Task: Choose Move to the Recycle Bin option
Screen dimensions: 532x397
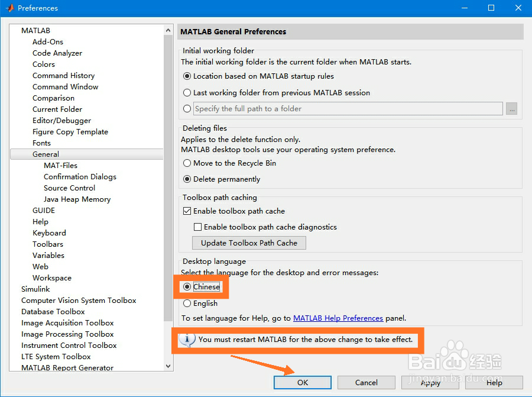Action: coord(187,163)
